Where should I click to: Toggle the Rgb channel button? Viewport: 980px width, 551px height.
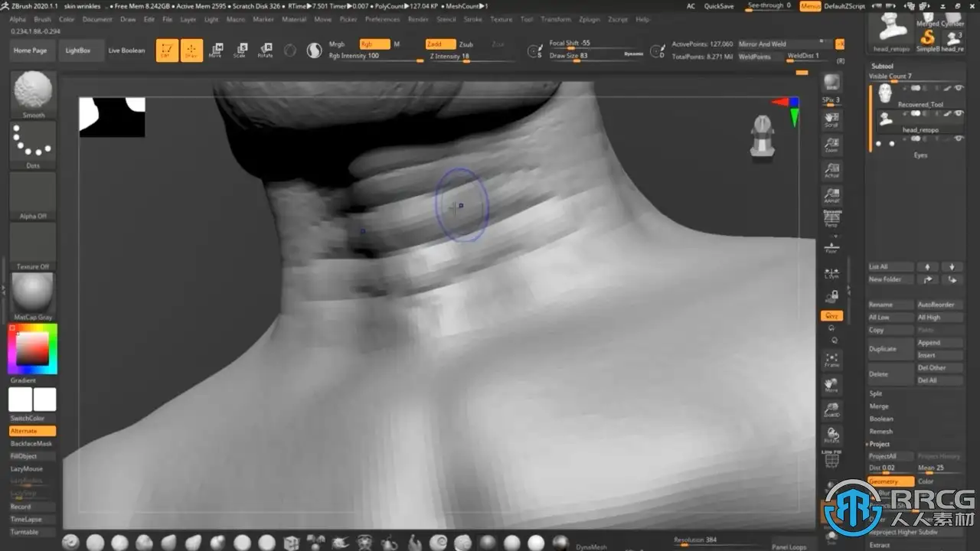pos(374,44)
